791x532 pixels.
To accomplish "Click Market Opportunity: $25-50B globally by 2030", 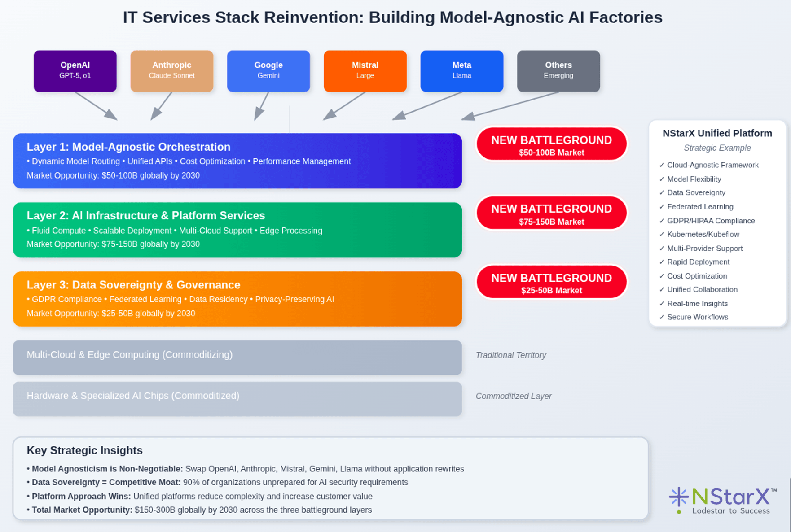I will pyautogui.click(x=111, y=314).
